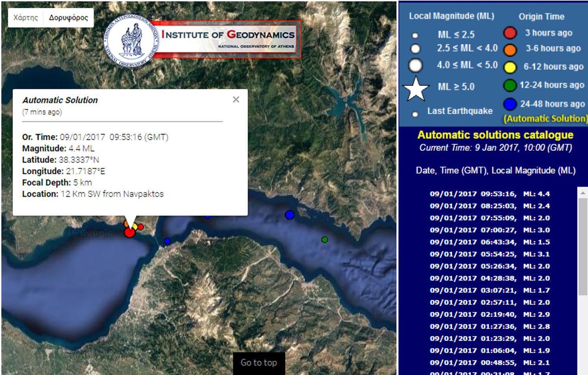Click the red '3 hours ago' legend swatch
This screenshot has width=588, height=375.
(x=510, y=33)
